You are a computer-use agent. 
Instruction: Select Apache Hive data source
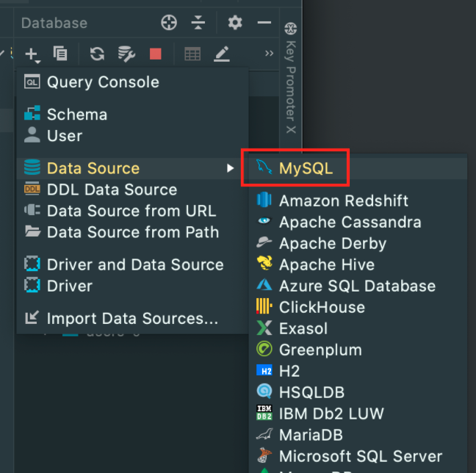(358, 264)
